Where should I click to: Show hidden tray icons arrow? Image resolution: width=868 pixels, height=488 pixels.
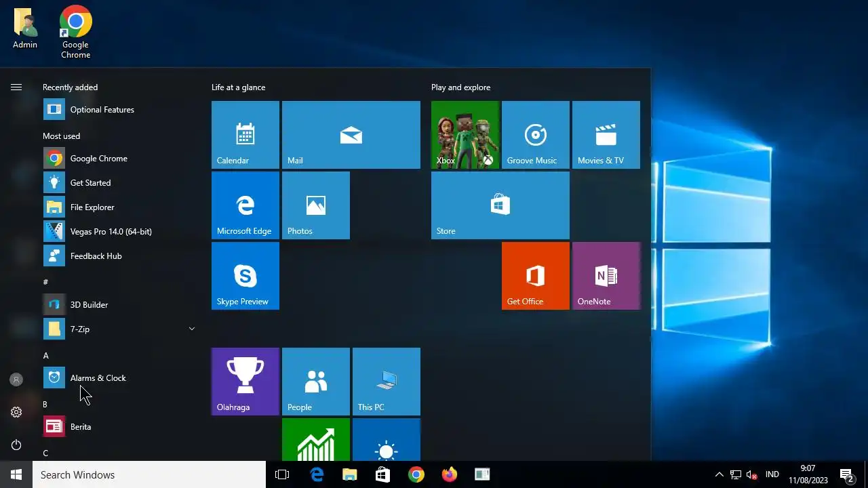click(719, 474)
